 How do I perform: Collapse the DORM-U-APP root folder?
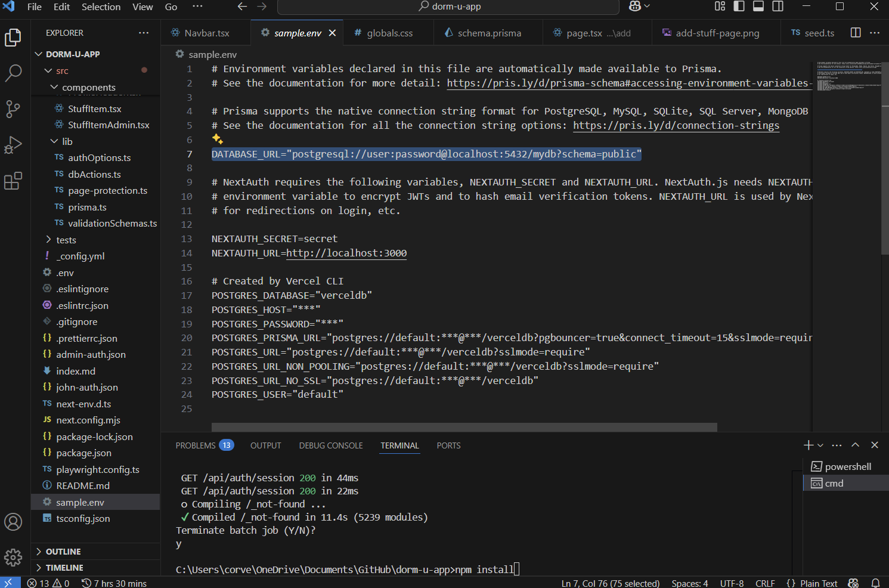pyautogui.click(x=39, y=54)
